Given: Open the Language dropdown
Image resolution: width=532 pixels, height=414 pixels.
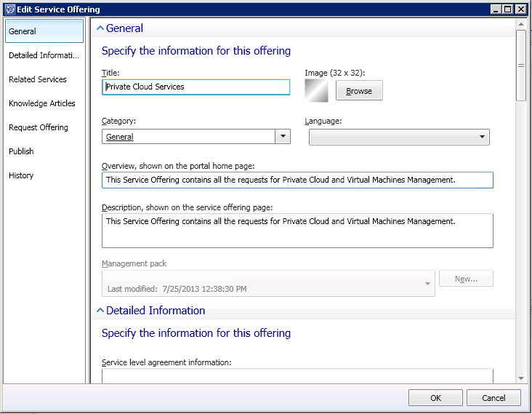Looking at the screenshot, I should click(x=399, y=137).
